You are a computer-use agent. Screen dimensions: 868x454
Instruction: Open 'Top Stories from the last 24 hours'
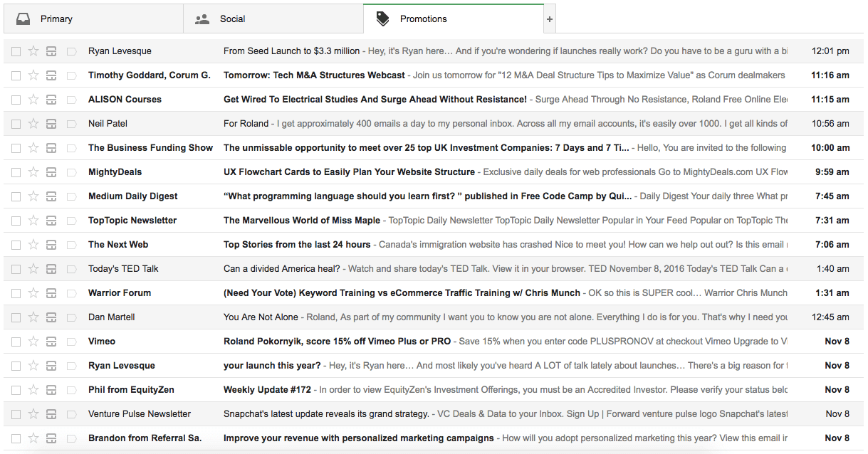[x=297, y=245]
